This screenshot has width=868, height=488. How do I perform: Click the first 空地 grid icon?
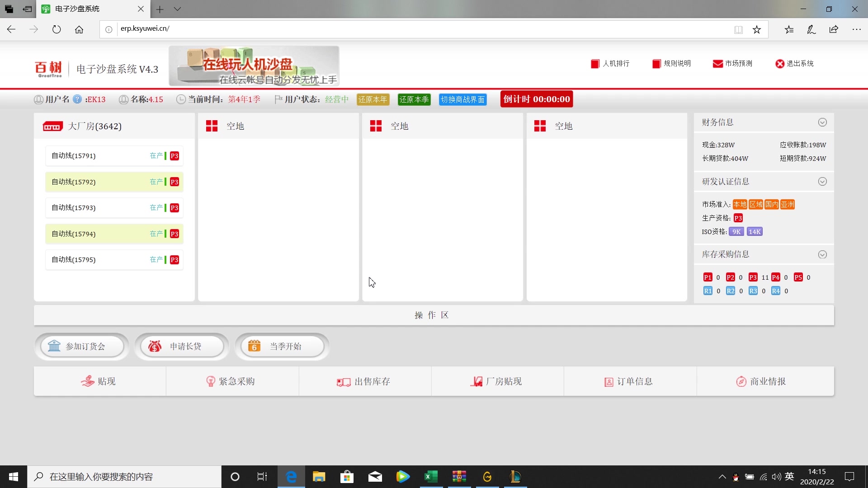point(212,126)
